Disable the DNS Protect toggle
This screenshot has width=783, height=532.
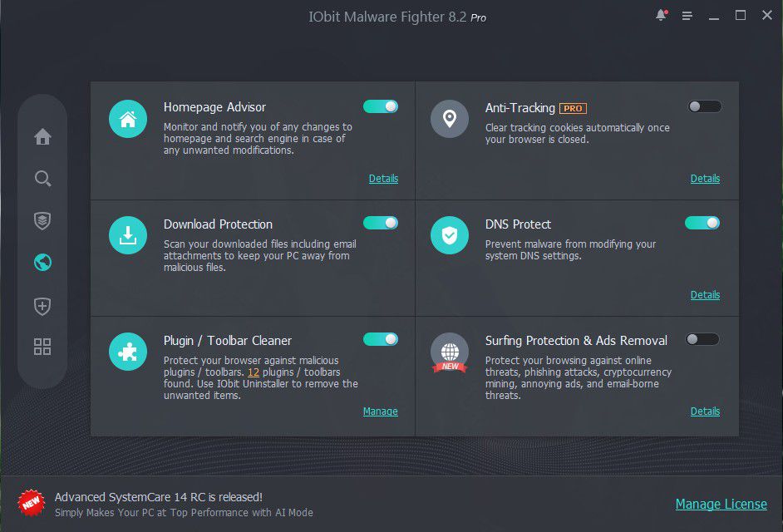(x=702, y=223)
